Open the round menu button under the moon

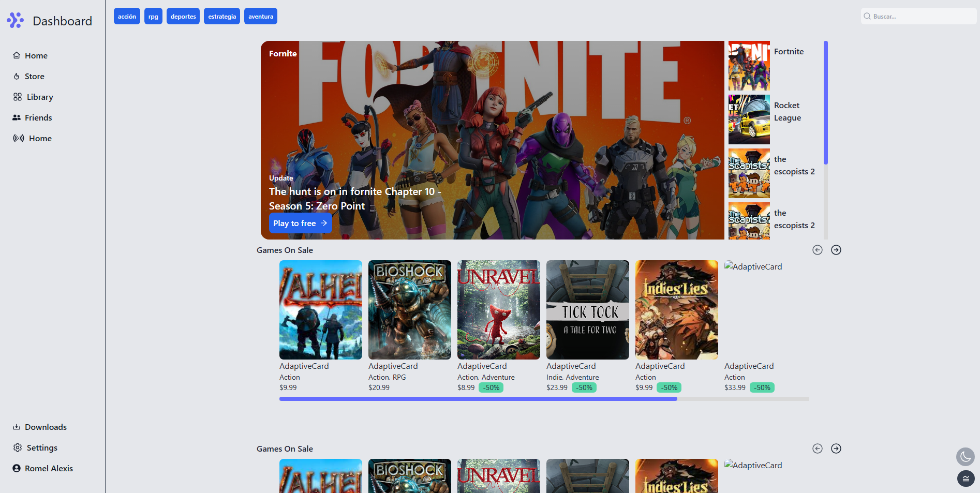coord(966,479)
